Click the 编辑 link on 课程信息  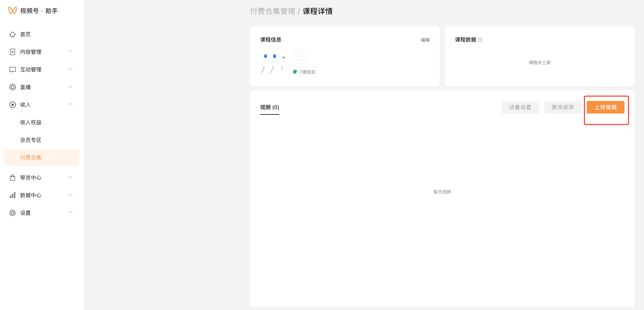pos(425,40)
